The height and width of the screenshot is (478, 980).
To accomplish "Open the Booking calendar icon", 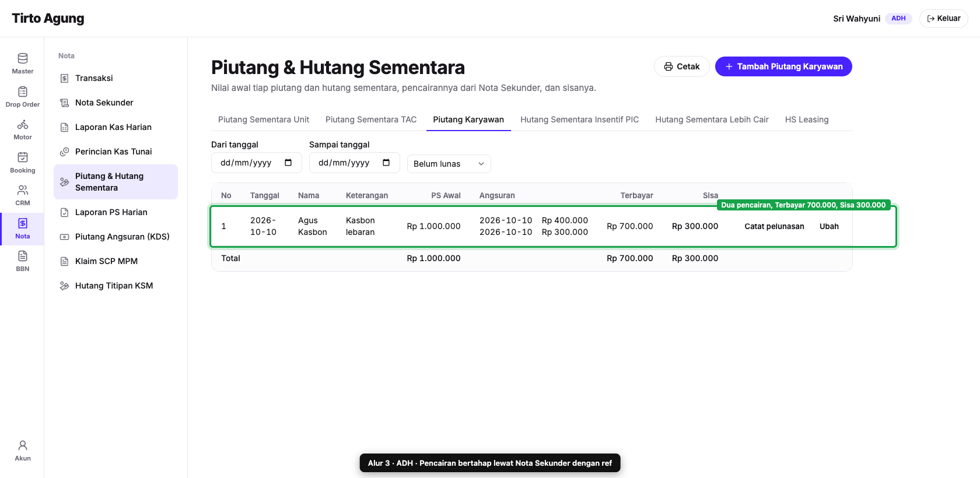I will click(22, 157).
